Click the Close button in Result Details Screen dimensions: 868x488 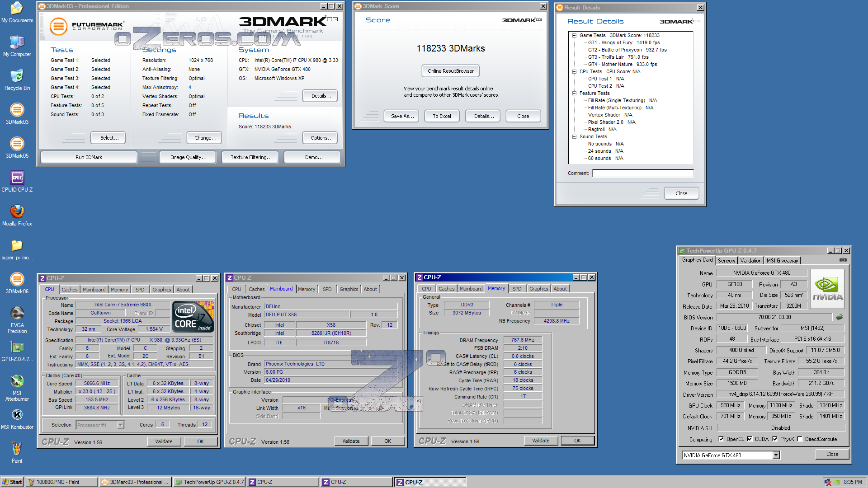681,193
